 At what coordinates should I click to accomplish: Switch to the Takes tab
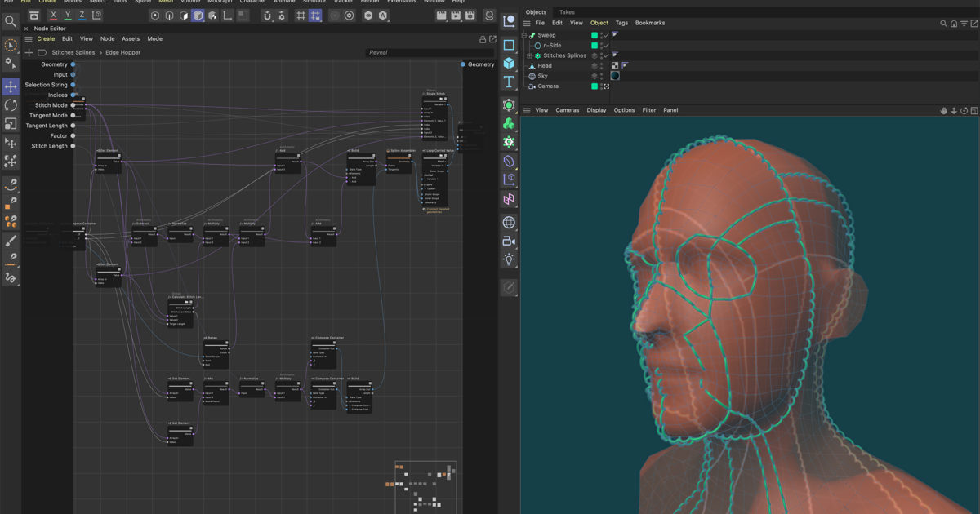click(566, 12)
